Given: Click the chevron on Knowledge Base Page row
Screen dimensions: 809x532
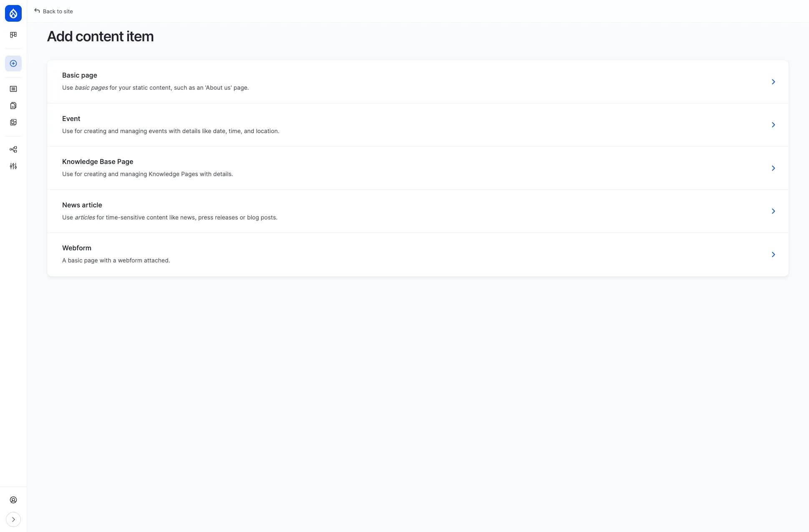Looking at the screenshot, I should (773, 168).
